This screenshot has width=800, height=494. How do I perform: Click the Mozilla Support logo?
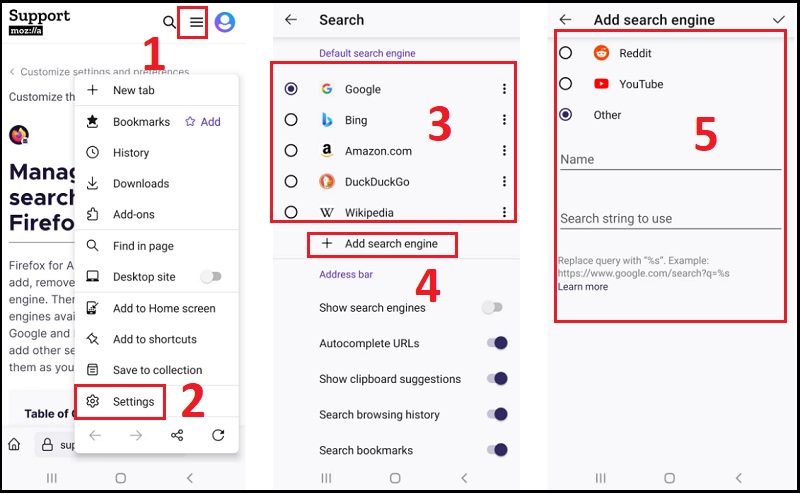pos(39,22)
